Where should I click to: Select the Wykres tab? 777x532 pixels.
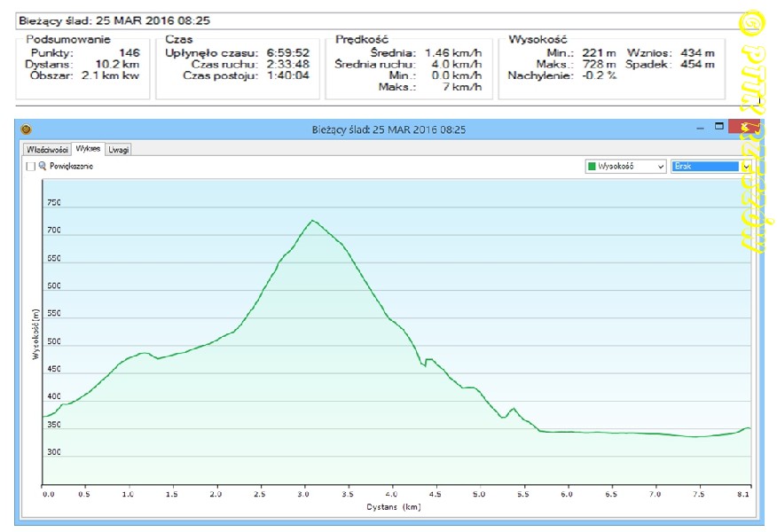click(88, 149)
